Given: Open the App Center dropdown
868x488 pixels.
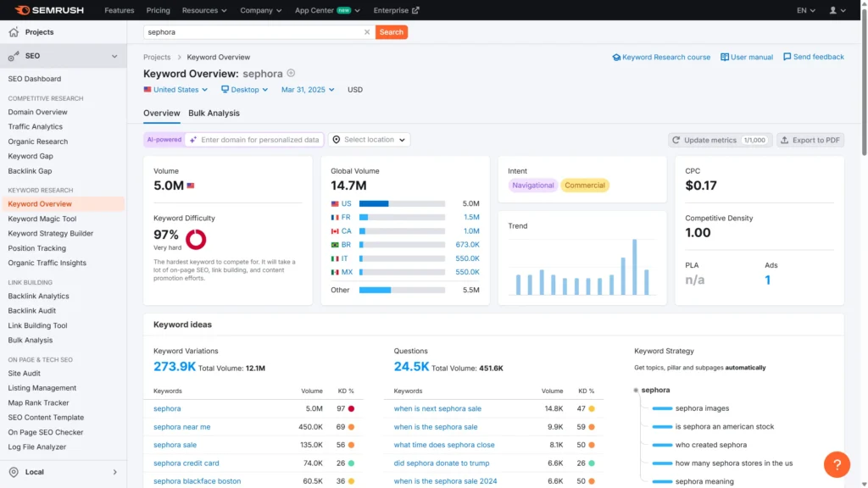Looking at the screenshot, I should click(327, 10).
